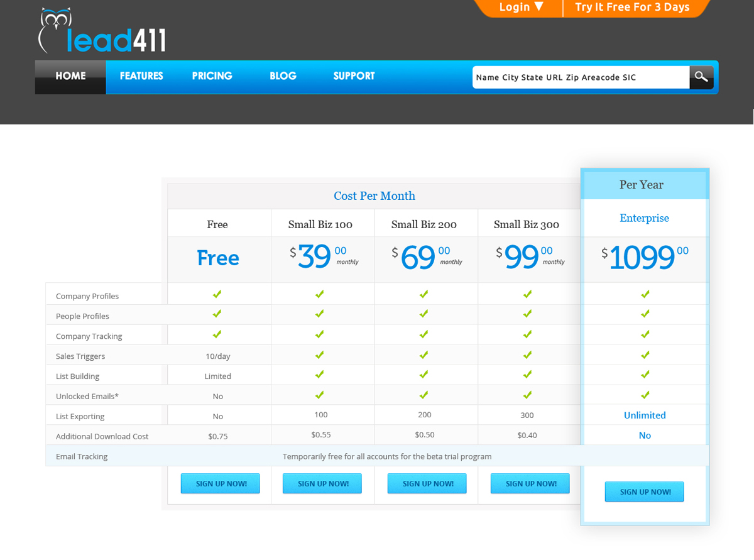Viewport: 754px width, 560px height.
Task: Click the People Profiles row label
Action: pos(82,316)
